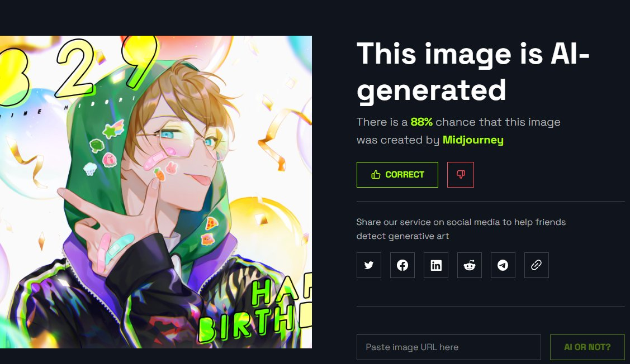The image size is (630, 364).
Task: Click the red thumbs-down feedback button
Action: pos(461,175)
